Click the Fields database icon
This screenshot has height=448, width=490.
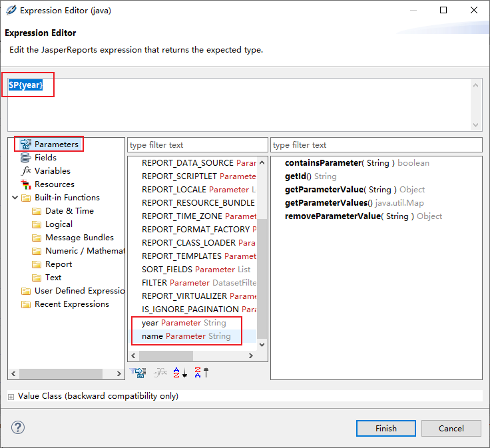(25, 158)
